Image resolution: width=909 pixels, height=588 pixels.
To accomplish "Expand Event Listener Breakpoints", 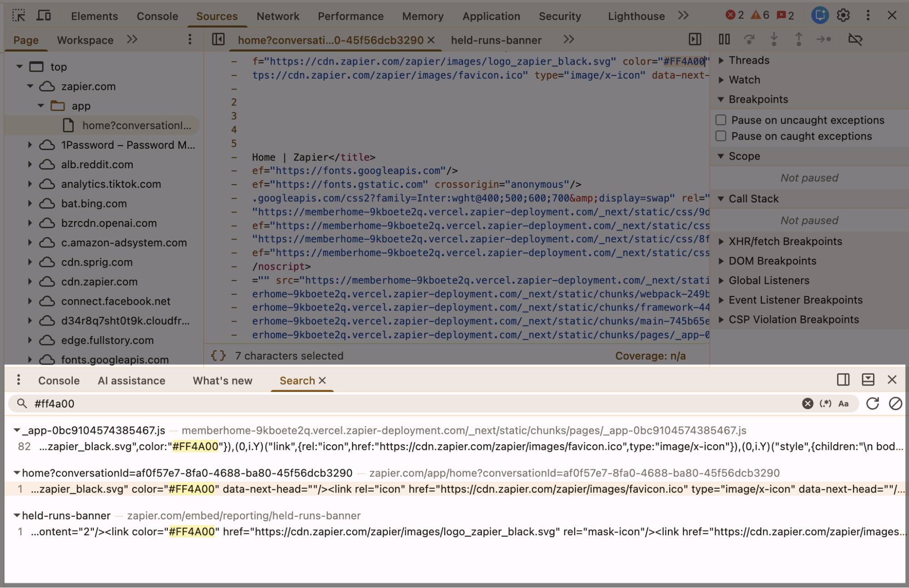I will pos(721,300).
